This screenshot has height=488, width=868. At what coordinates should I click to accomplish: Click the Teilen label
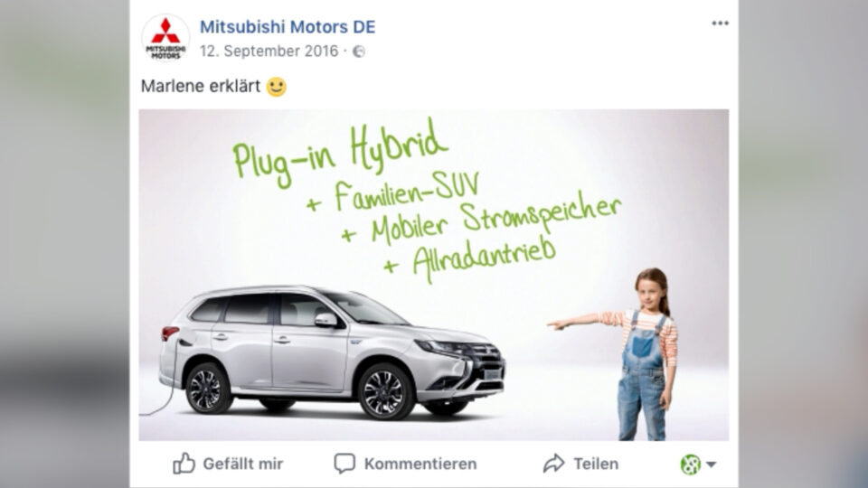(x=596, y=464)
